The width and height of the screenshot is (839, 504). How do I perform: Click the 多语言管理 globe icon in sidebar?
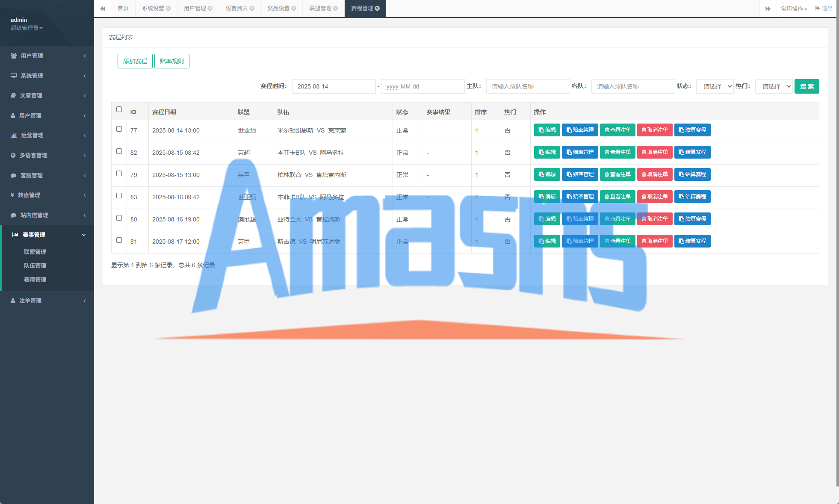(x=13, y=155)
